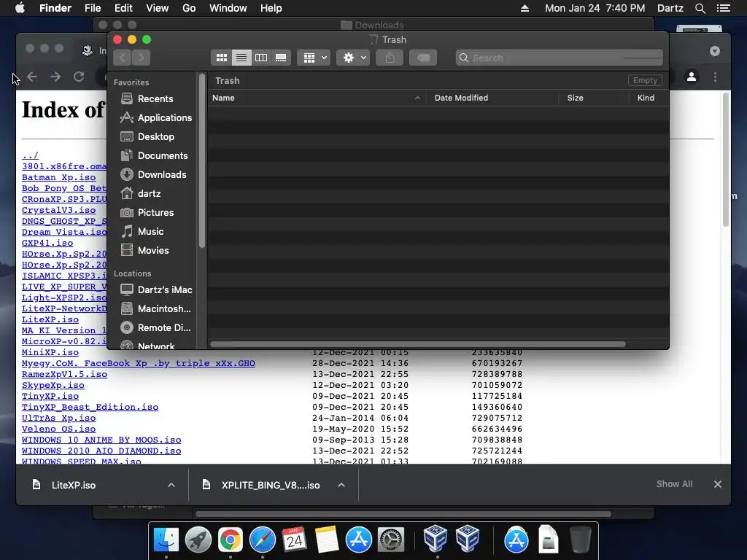Click the Share toolbar button

390,58
